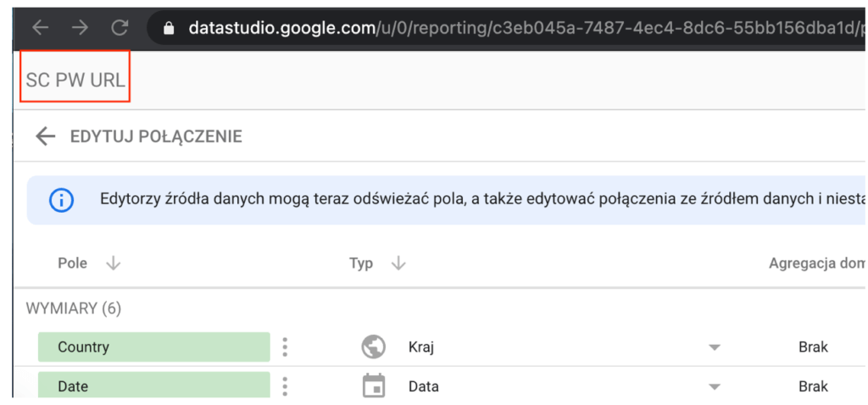
Task: Click the SC PW URL data source title
Action: point(75,80)
